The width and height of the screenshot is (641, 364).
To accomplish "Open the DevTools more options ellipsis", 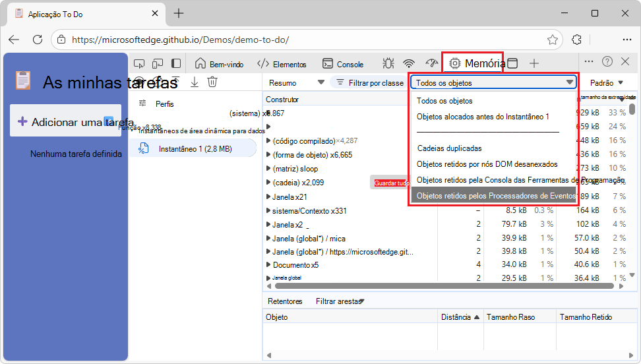I will click(589, 61).
